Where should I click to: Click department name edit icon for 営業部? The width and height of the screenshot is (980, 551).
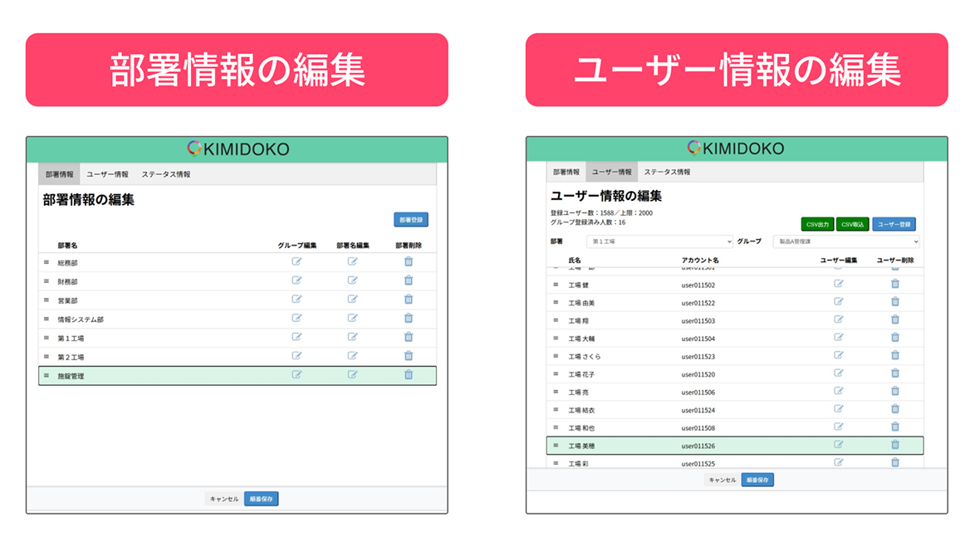coord(352,300)
